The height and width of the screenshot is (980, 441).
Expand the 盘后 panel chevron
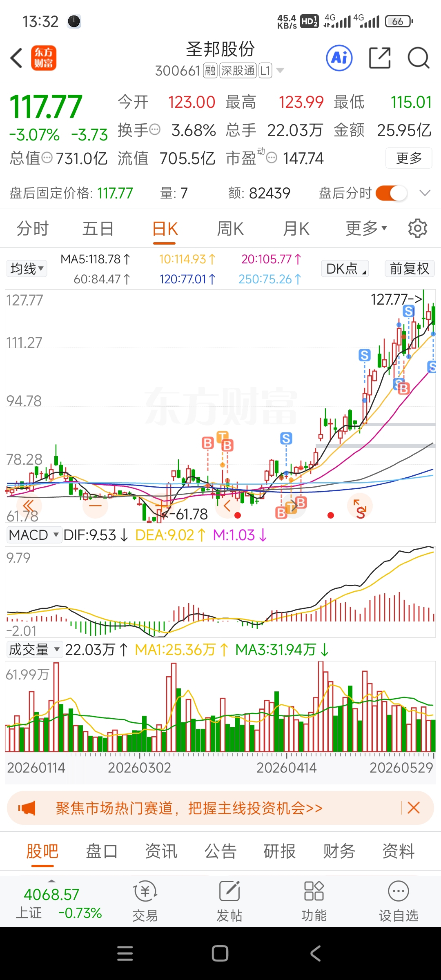pos(425,193)
